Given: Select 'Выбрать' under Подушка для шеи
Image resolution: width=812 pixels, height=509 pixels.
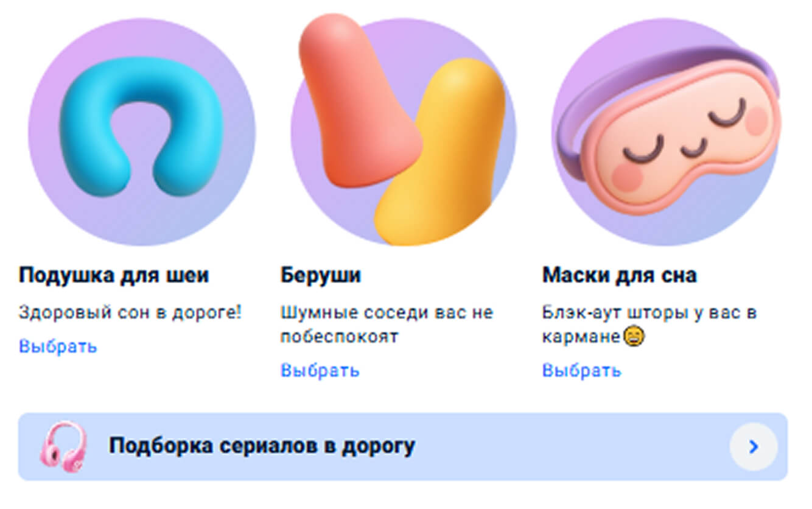Looking at the screenshot, I should point(58,346).
